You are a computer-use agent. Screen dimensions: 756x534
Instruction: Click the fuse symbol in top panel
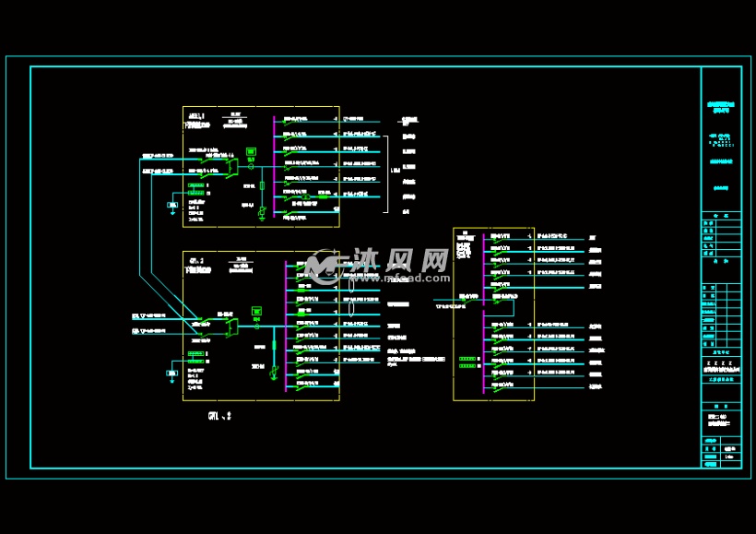click(x=262, y=185)
